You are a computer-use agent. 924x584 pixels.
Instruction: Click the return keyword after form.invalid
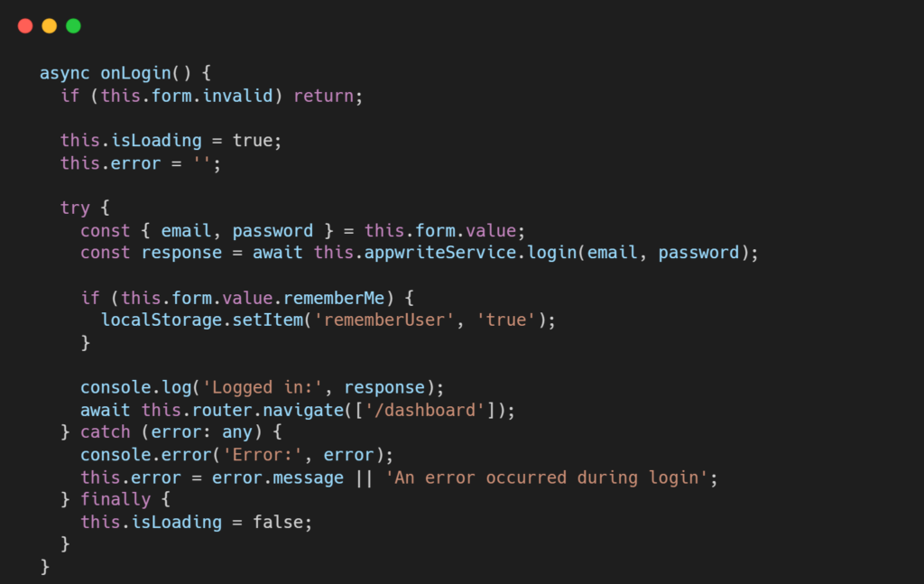click(324, 96)
